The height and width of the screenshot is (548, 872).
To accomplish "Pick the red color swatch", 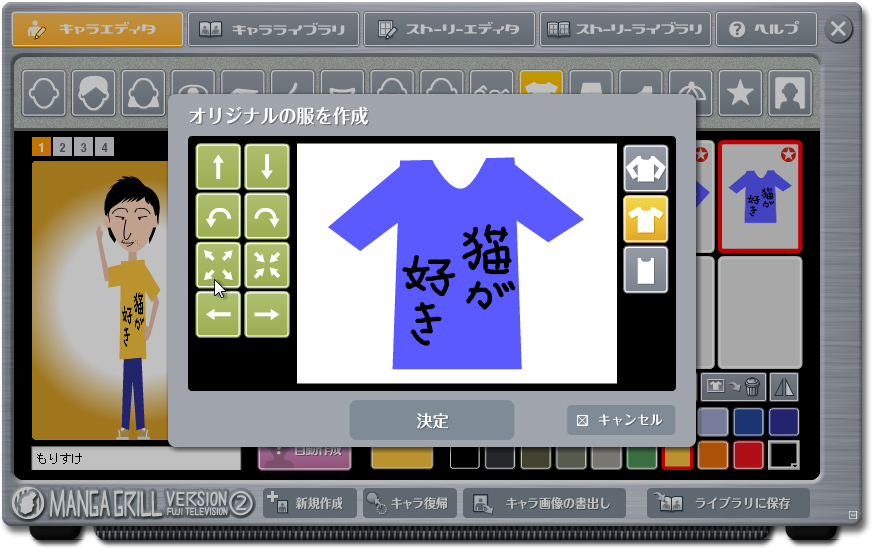I will click(749, 456).
